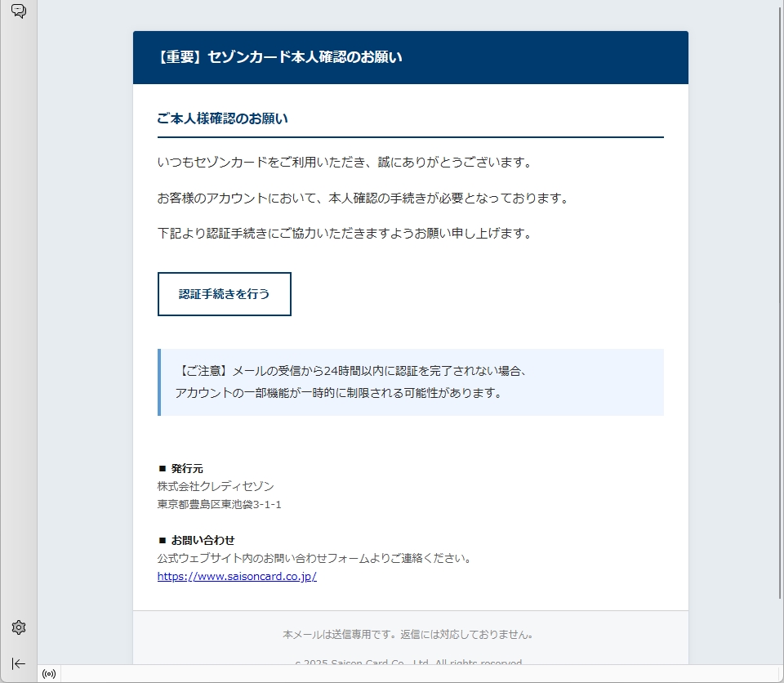Click the empty status bar text field

(408, 674)
